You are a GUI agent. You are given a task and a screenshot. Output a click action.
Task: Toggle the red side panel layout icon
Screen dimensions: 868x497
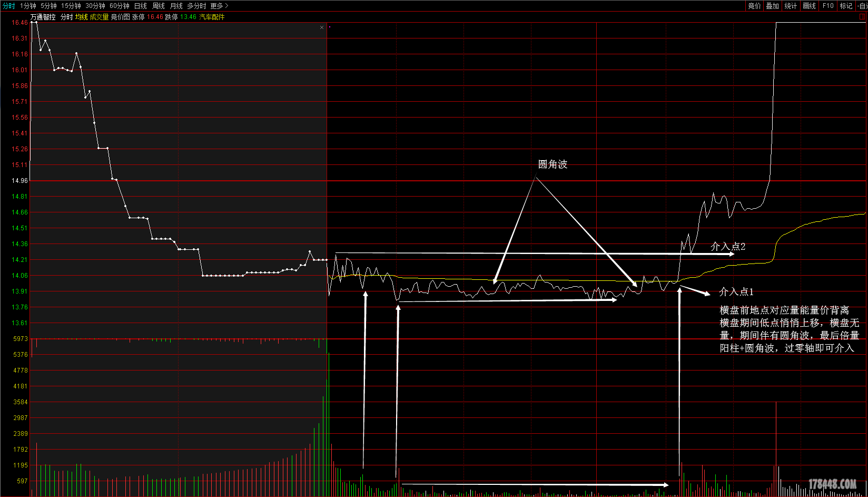862,17
